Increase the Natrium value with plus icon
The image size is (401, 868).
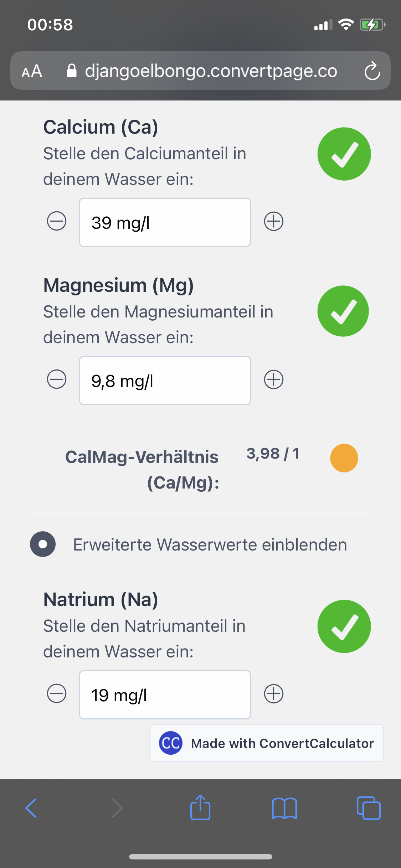[274, 693]
